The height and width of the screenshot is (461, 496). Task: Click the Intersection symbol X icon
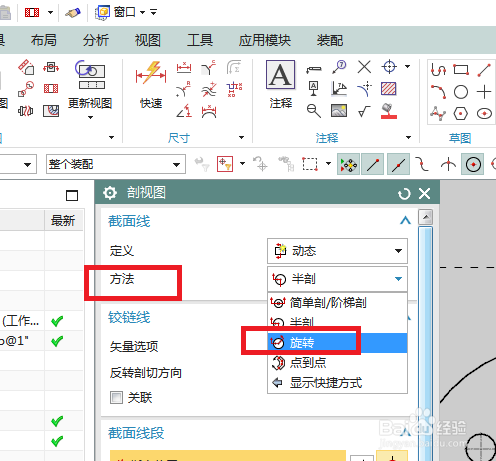364,67
